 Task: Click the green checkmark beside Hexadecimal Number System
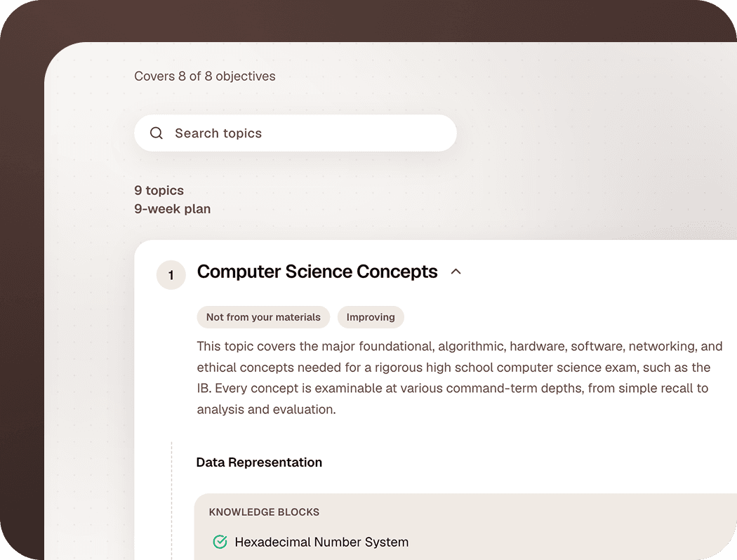[x=220, y=542]
